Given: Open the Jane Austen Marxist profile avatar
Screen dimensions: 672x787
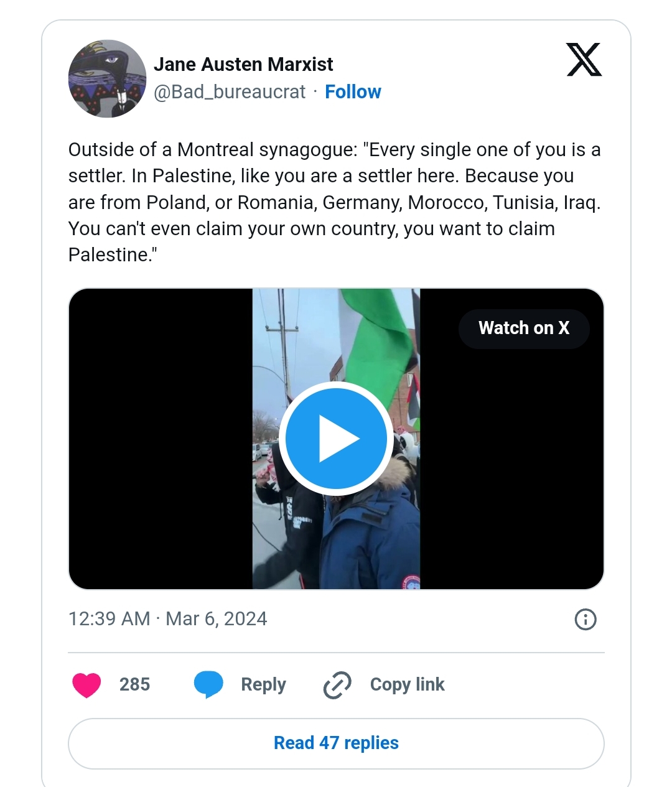Looking at the screenshot, I should 107,79.
